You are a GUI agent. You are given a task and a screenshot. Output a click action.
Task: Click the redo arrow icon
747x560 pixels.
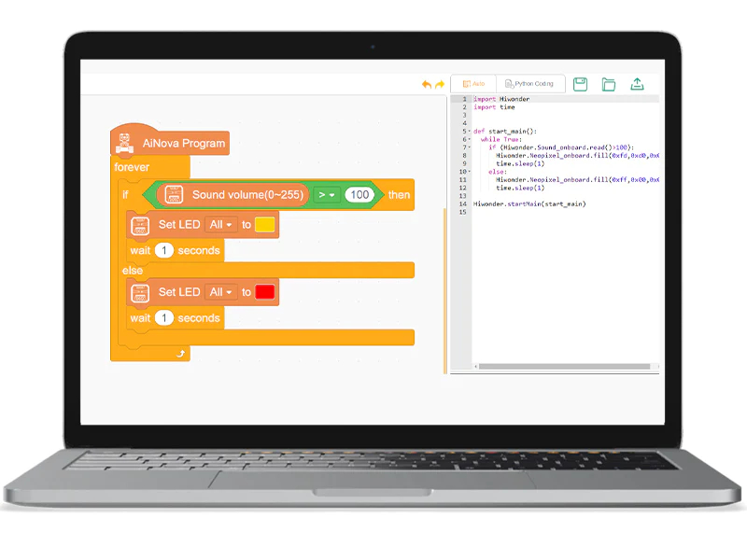coord(440,85)
